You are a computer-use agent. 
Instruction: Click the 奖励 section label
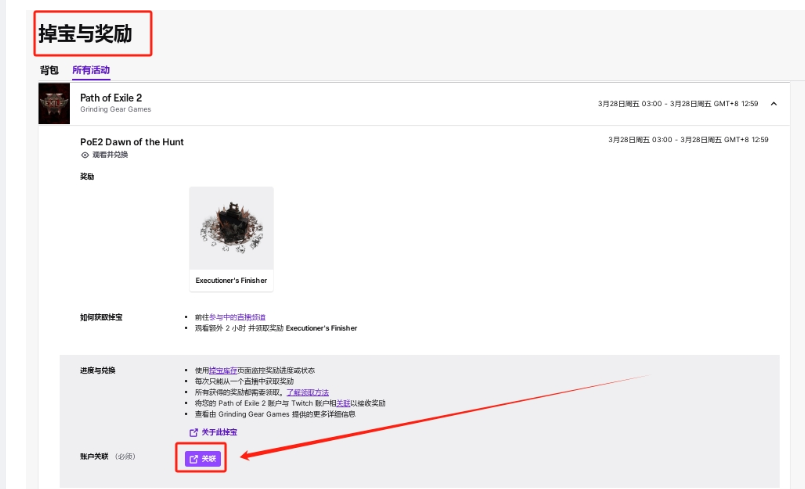pyautogui.click(x=87, y=177)
